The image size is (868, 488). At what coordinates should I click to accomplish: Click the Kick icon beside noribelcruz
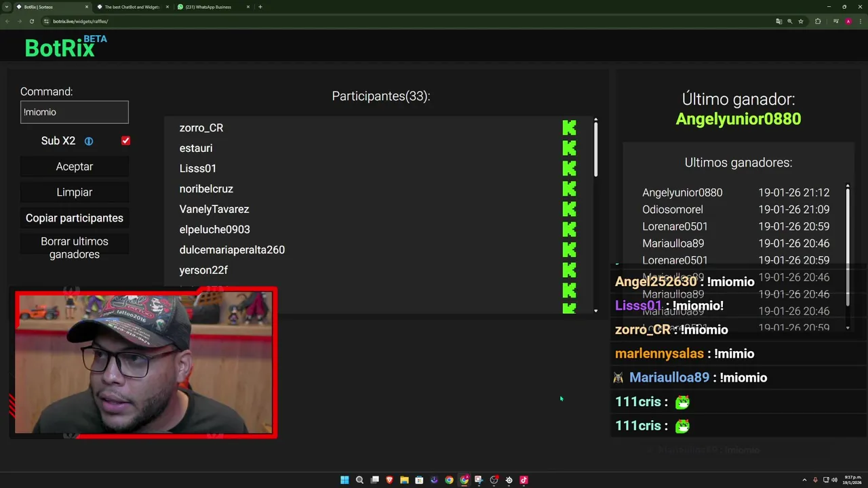point(569,188)
